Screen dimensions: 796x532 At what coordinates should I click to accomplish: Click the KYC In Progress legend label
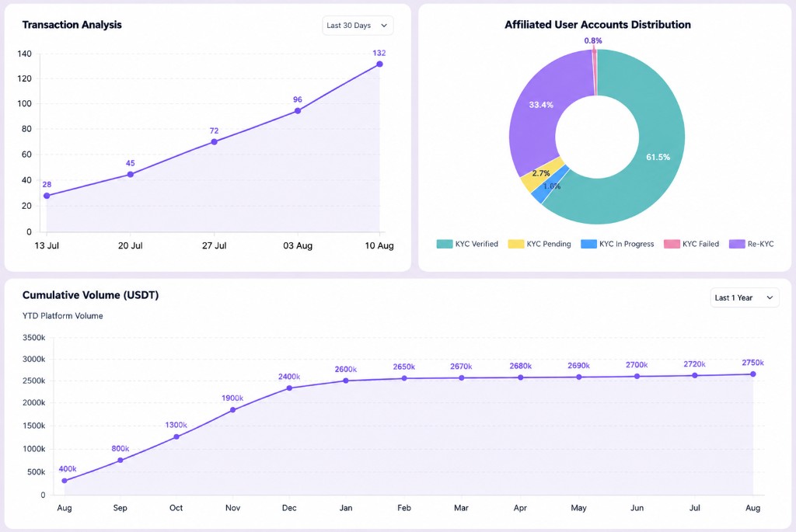(627, 244)
